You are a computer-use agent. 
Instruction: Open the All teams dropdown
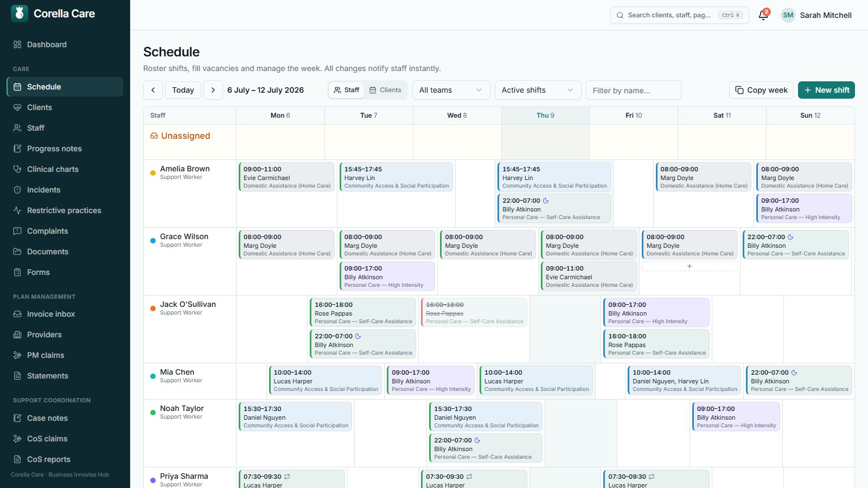click(x=451, y=90)
